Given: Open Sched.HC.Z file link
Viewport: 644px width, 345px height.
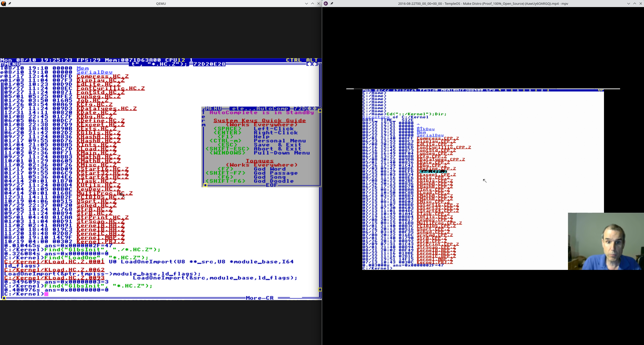Looking at the screenshot, I should pyautogui.click(x=97, y=205).
